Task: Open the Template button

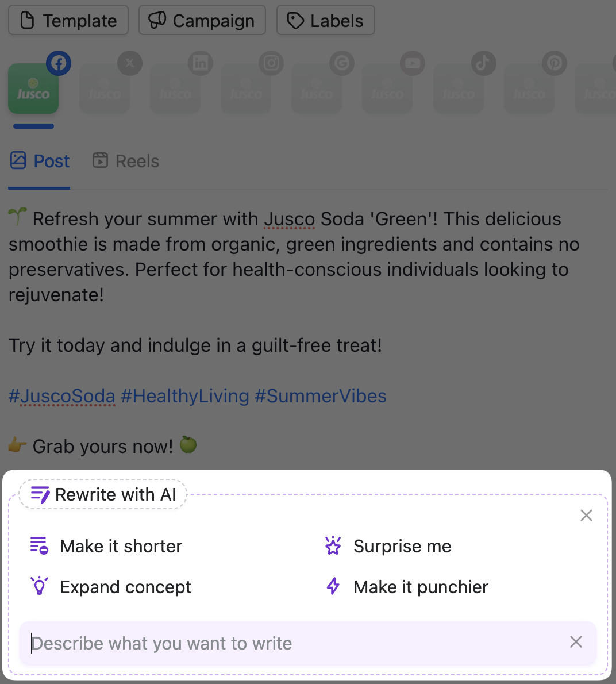Action: (68, 21)
